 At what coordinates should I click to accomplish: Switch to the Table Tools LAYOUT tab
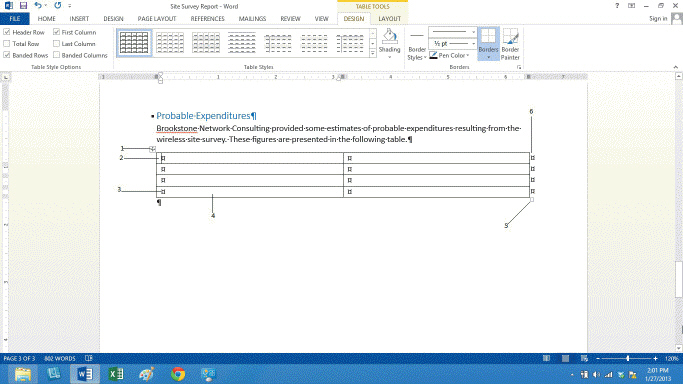(389, 19)
